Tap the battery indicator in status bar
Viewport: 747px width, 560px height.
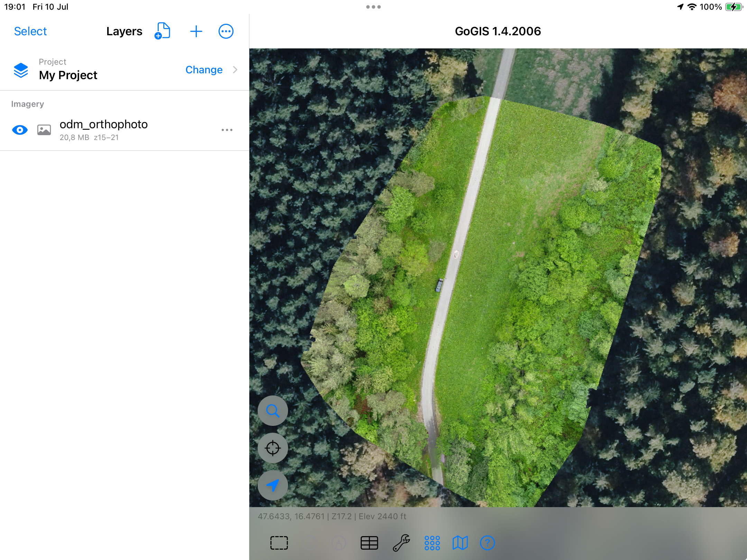[734, 7]
